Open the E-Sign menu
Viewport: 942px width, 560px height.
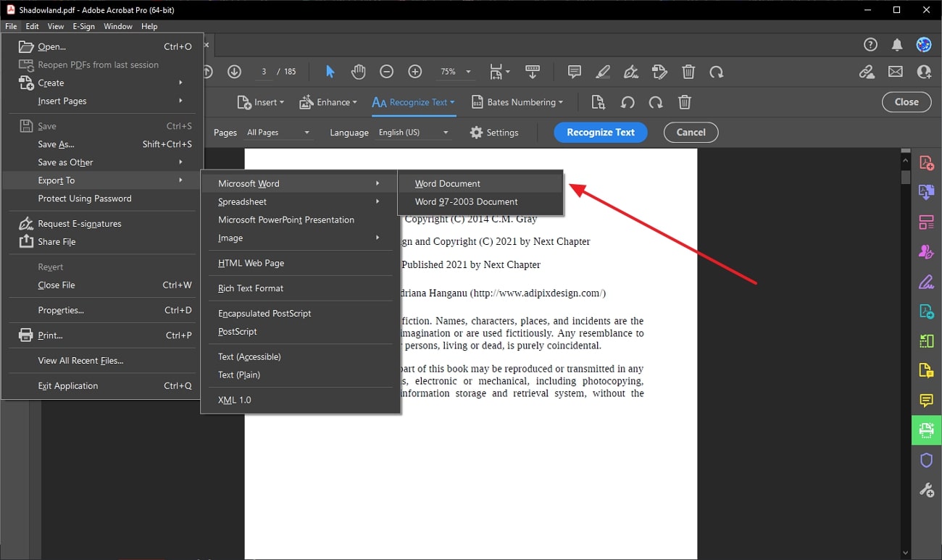pyautogui.click(x=83, y=26)
